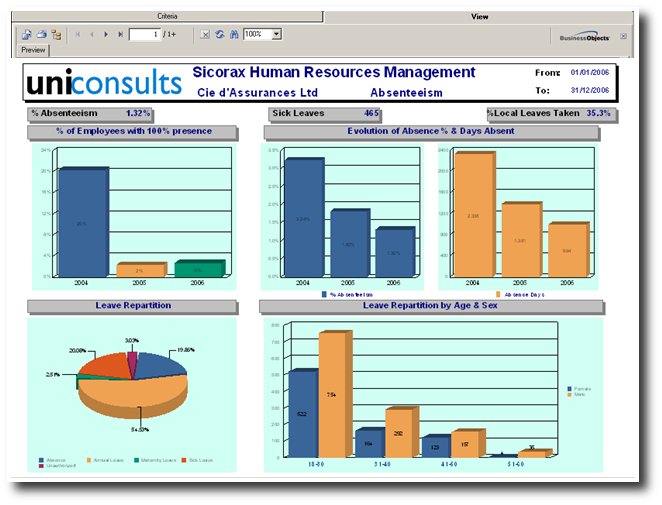Go to next page arrow
Screen dimensions: 662x505
(106, 34)
